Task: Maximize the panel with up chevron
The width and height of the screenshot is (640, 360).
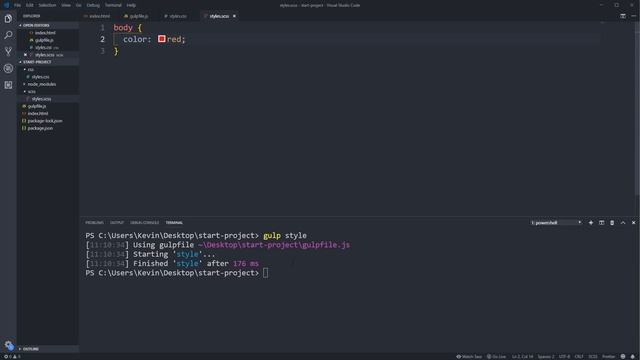Action: [x=623, y=223]
